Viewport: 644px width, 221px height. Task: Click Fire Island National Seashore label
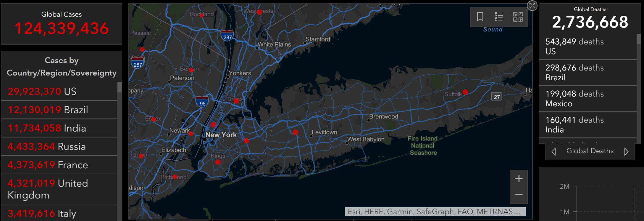[x=423, y=145]
